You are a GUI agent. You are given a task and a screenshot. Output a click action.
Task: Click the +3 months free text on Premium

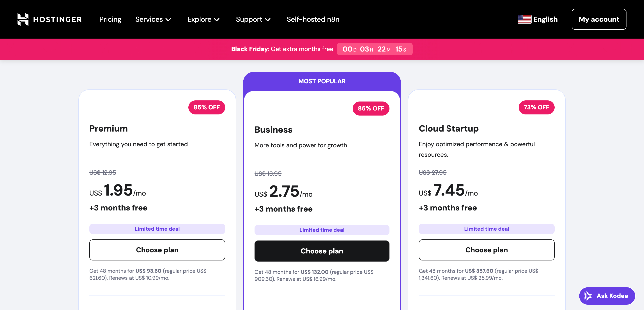pyautogui.click(x=118, y=208)
